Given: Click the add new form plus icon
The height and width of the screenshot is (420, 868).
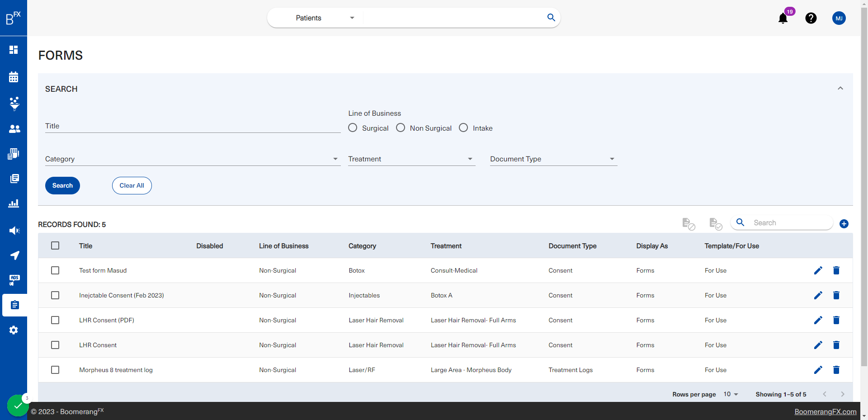Looking at the screenshot, I should (844, 224).
